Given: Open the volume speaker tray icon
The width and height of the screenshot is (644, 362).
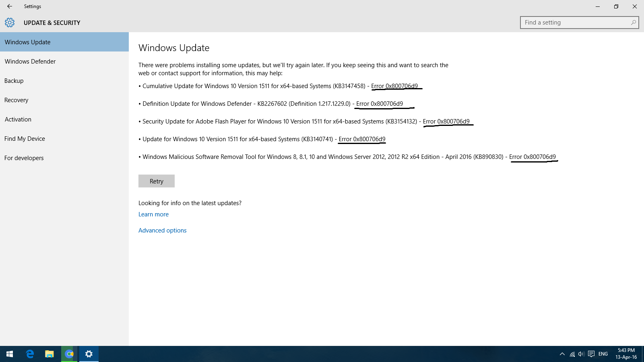Looking at the screenshot, I should 581,354.
